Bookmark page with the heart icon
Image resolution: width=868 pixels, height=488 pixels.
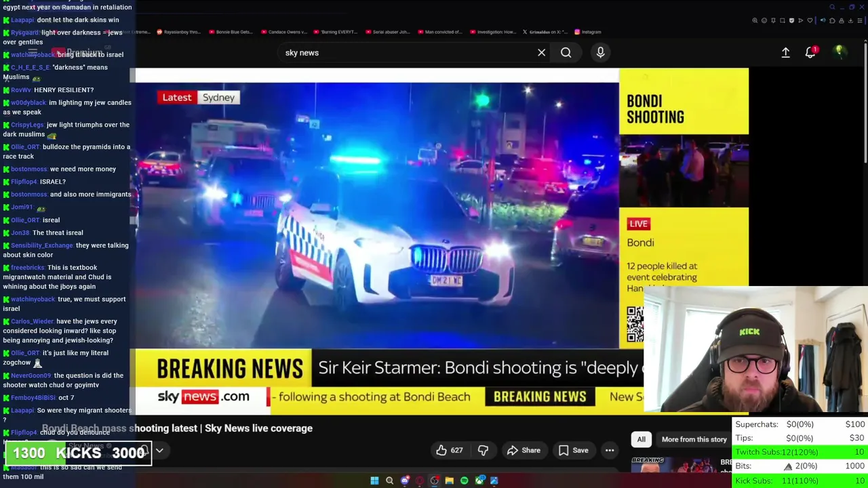810,20
